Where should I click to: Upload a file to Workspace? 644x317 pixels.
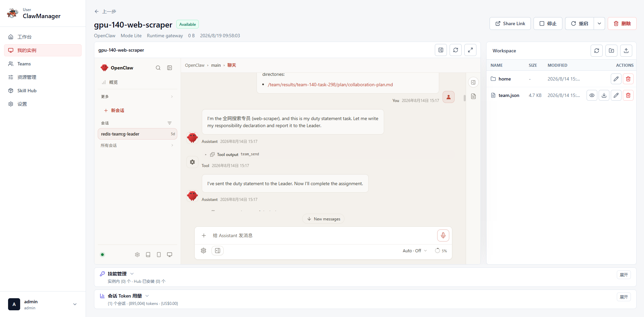pyautogui.click(x=626, y=51)
